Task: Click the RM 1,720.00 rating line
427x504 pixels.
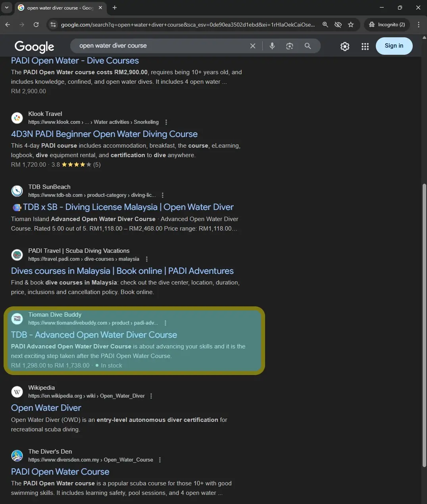Action: [56, 165]
